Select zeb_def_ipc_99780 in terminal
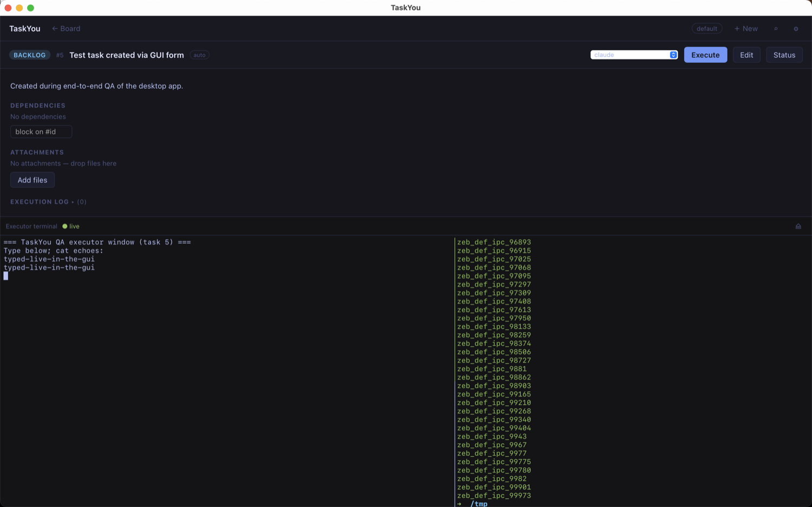This screenshot has width=812, height=507. click(x=494, y=470)
